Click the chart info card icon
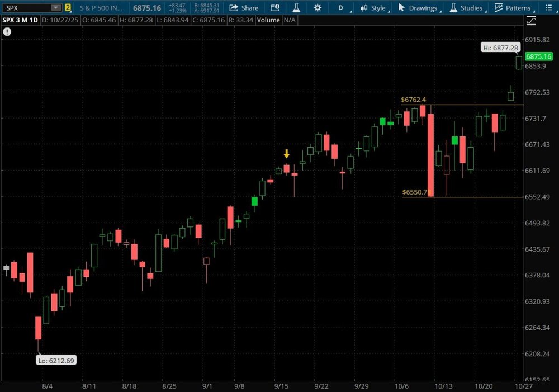559x392 pixels. point(274,8)
